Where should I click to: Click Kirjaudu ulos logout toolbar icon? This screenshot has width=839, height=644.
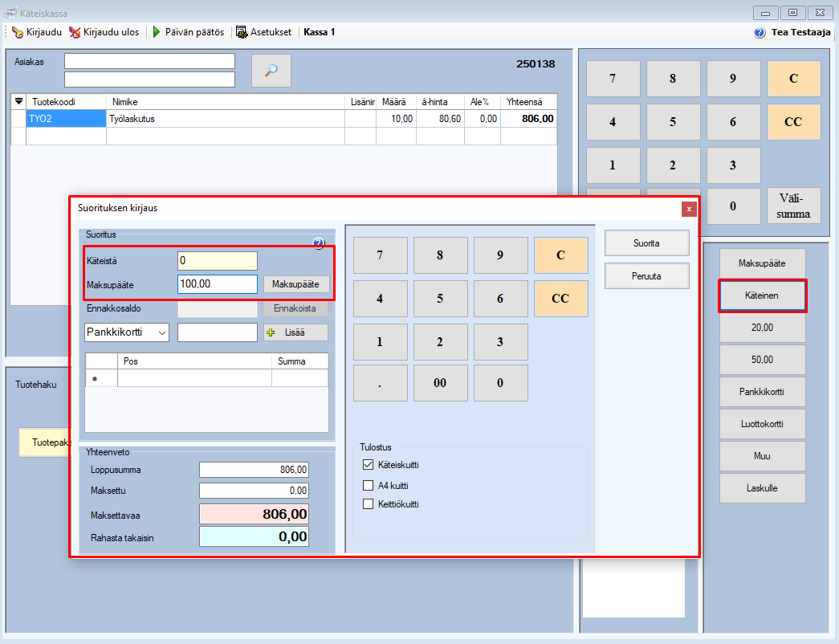[75, 32]
